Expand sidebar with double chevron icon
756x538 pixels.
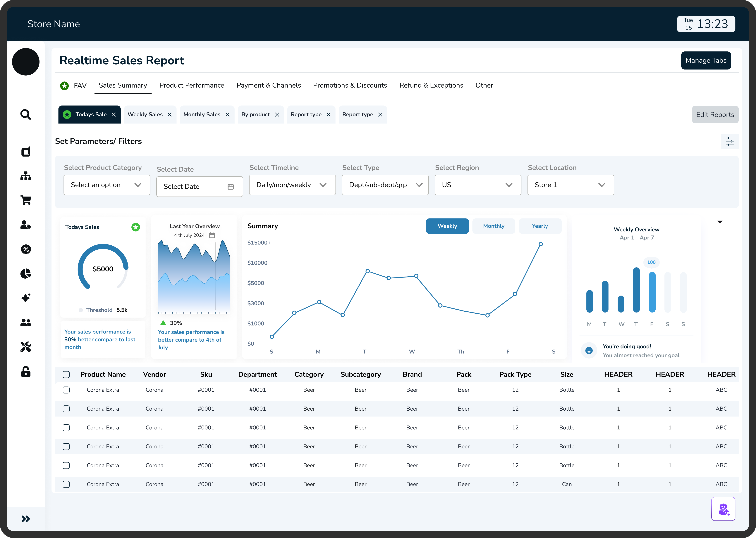[25, 519]
